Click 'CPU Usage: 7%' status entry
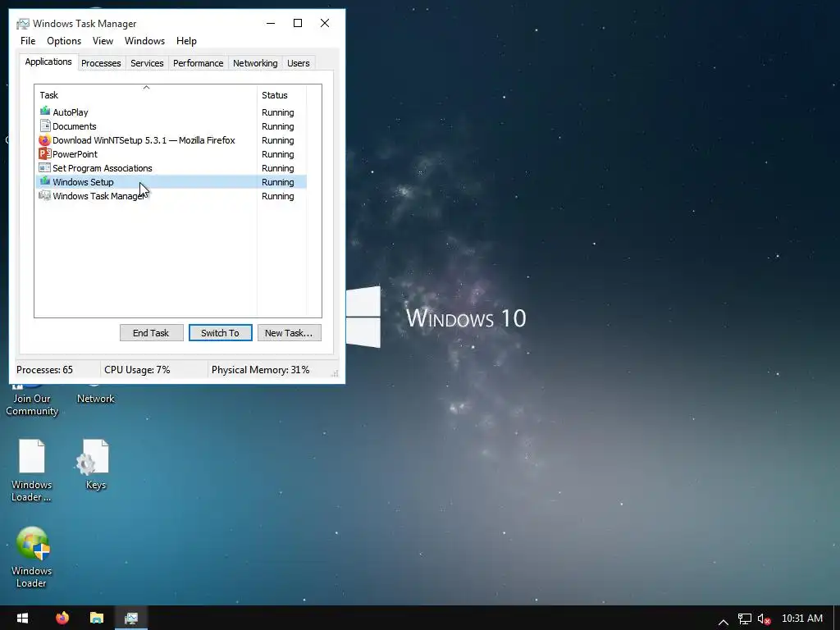Screen dimensions: 840x630 (137, 370)
